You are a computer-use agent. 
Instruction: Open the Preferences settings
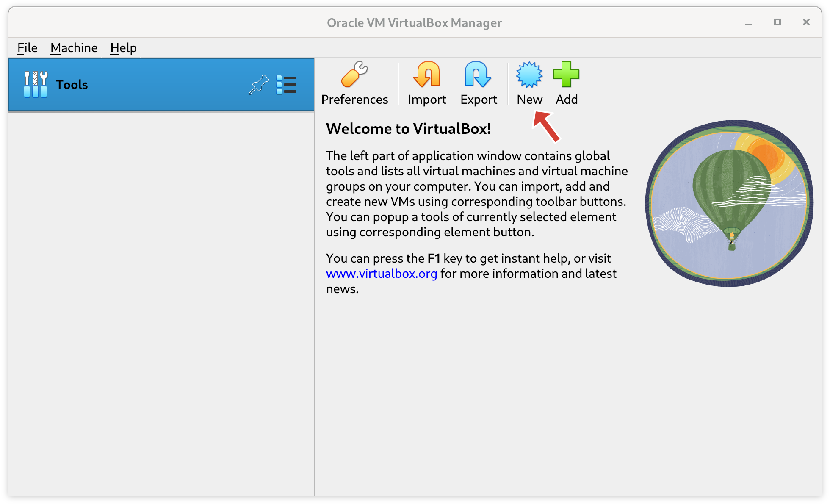(x=354, y=83)
